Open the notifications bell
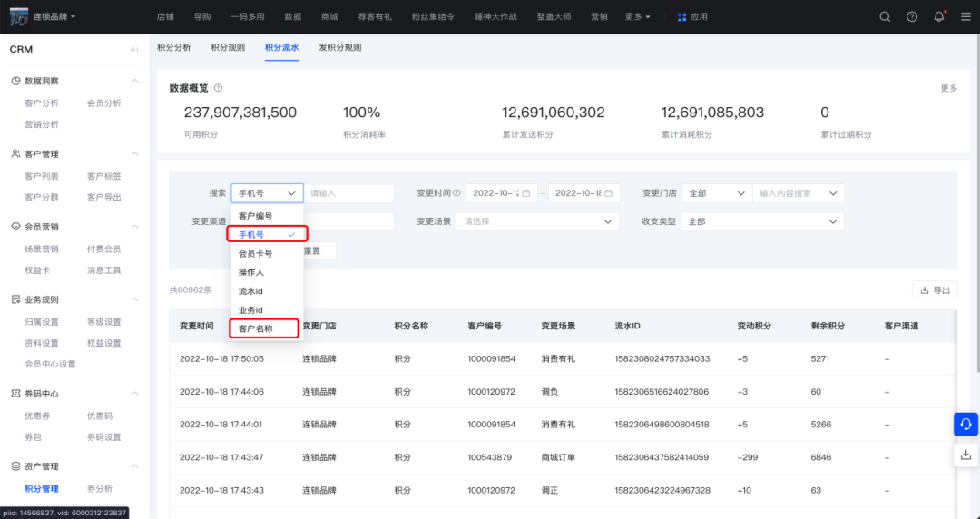Image resolution: width=980 pixels, height=519 pixels. pos(939,17)
